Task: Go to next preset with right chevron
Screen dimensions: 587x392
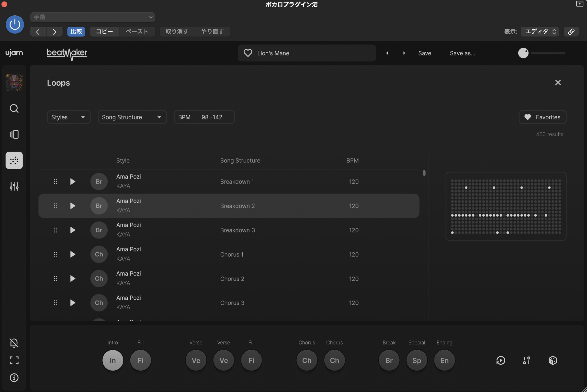Action: [54, 32]
